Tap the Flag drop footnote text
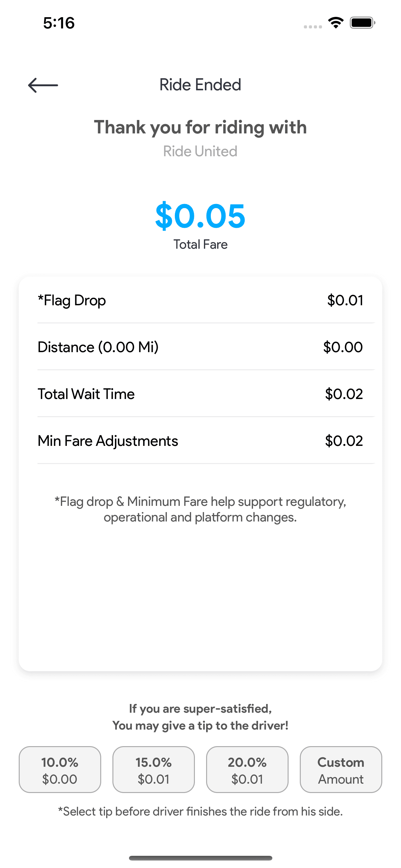Screen dimensions: 401x868 click(200, 509)
